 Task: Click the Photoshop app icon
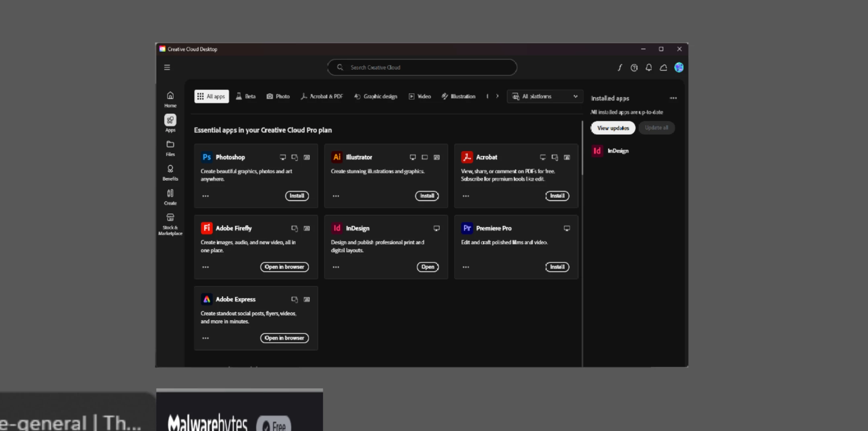(207, 157)
